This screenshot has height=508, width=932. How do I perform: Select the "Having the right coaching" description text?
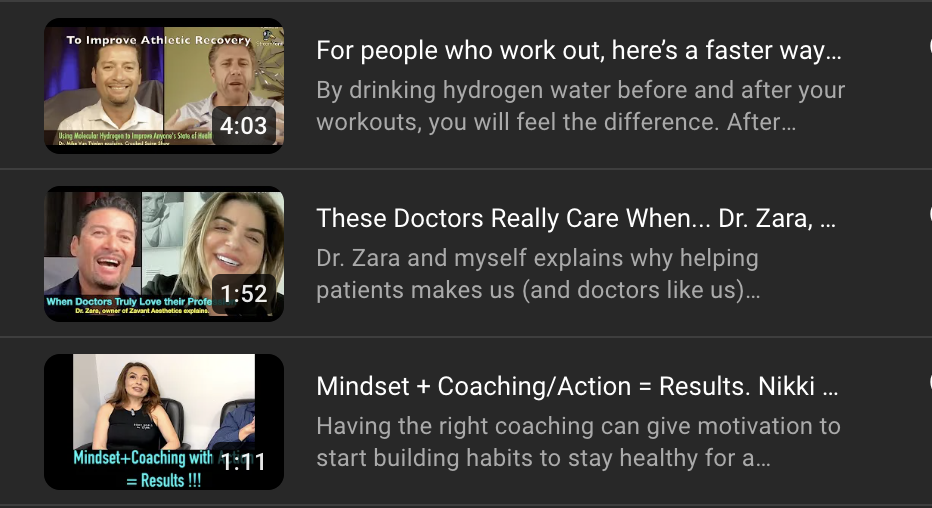578,442
